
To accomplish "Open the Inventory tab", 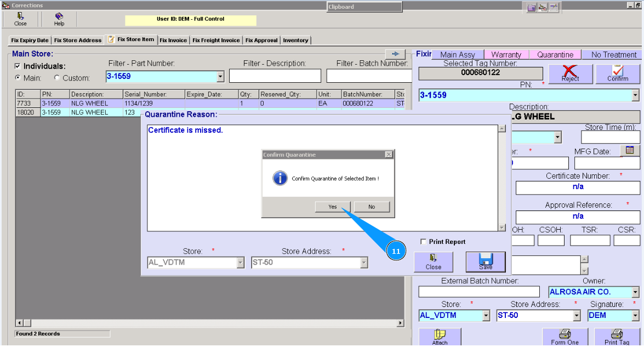I will [x=295, y=40].
